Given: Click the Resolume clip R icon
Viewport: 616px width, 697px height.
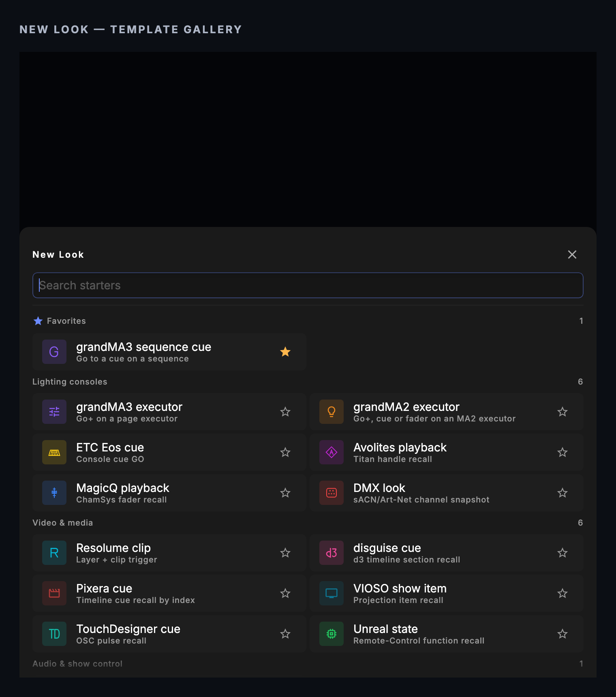Looking at the screenshot, I should [54, 553].
